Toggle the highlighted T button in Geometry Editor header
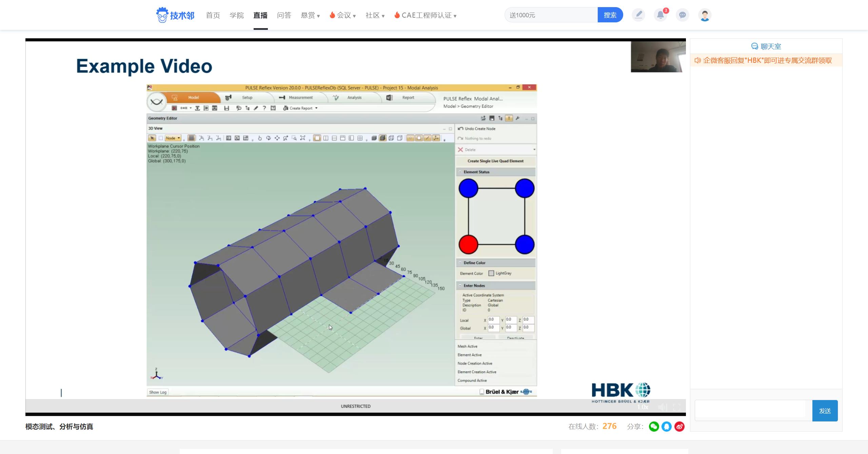The image size is (868, 454). 509,118
